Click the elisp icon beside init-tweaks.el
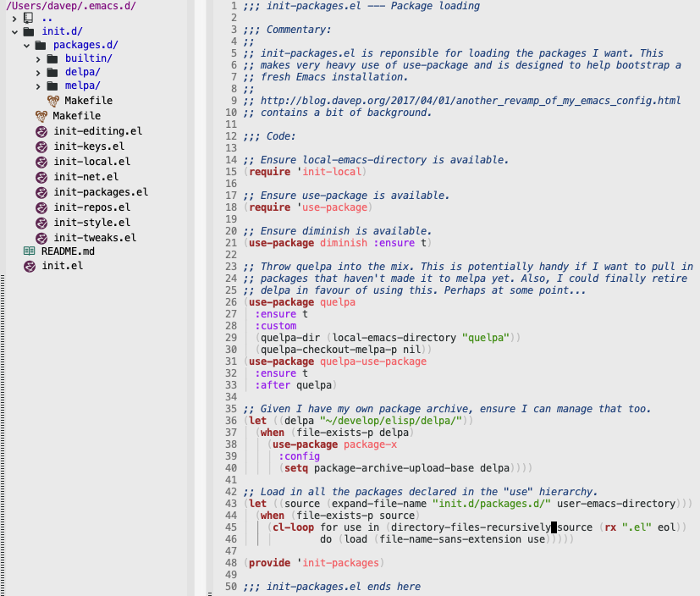Screen dimensions: 700x596 pos(41,238)
